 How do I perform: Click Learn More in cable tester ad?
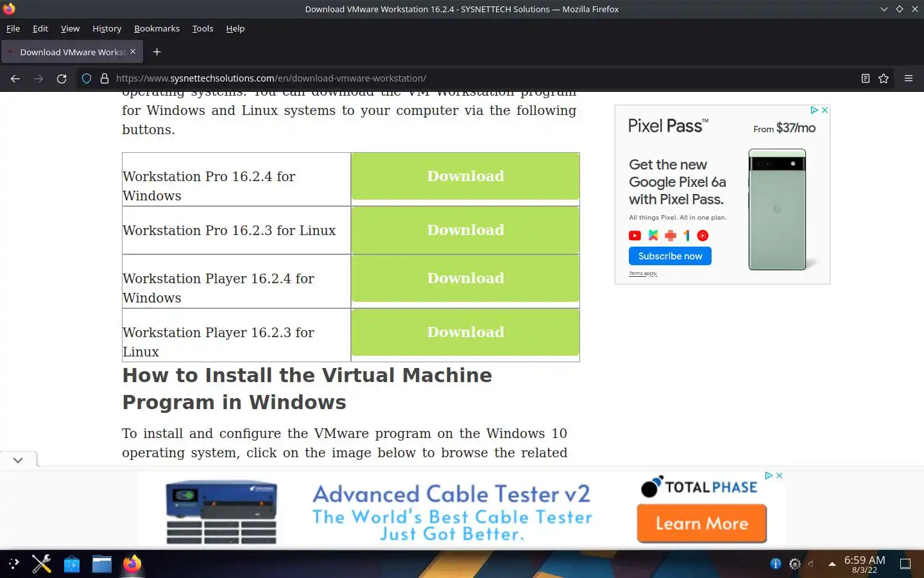[702, 523]
